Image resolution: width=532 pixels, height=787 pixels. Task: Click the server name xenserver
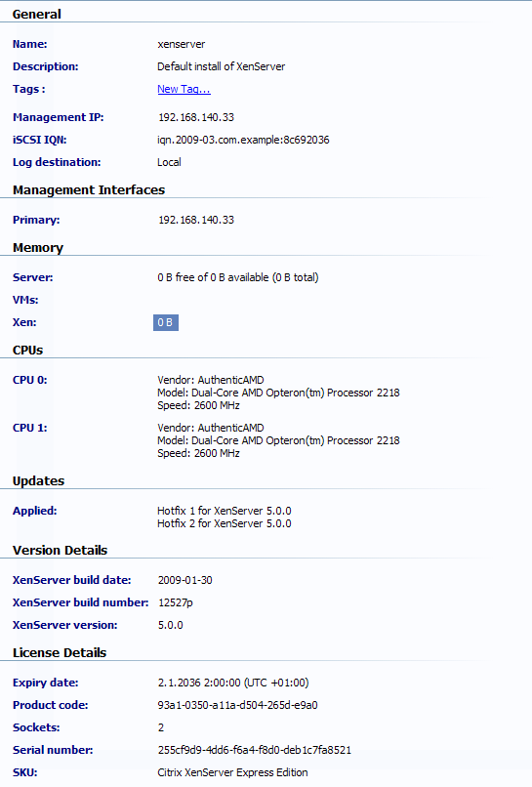click(x=182, y=44)
